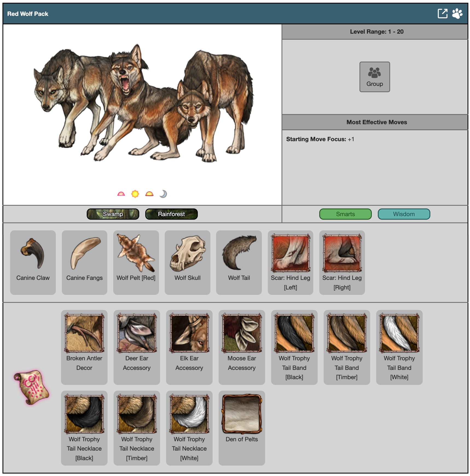Click the paw print icon in header
The image size is (470, 476).
457,14
